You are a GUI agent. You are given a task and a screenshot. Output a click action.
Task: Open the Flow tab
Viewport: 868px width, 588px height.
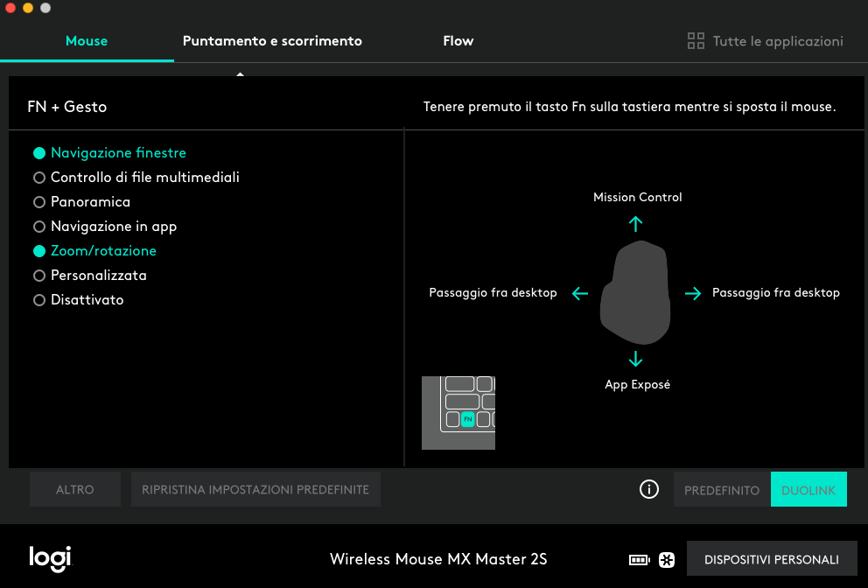click(458, 41)
